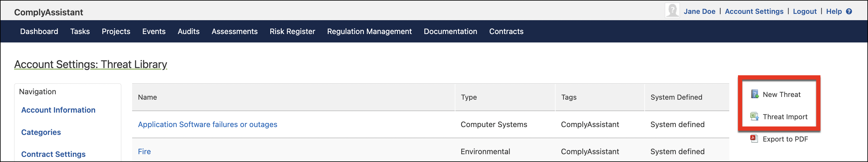Open the Contracts menu item
Screen dimensions: 868x162
pos(506,31)
